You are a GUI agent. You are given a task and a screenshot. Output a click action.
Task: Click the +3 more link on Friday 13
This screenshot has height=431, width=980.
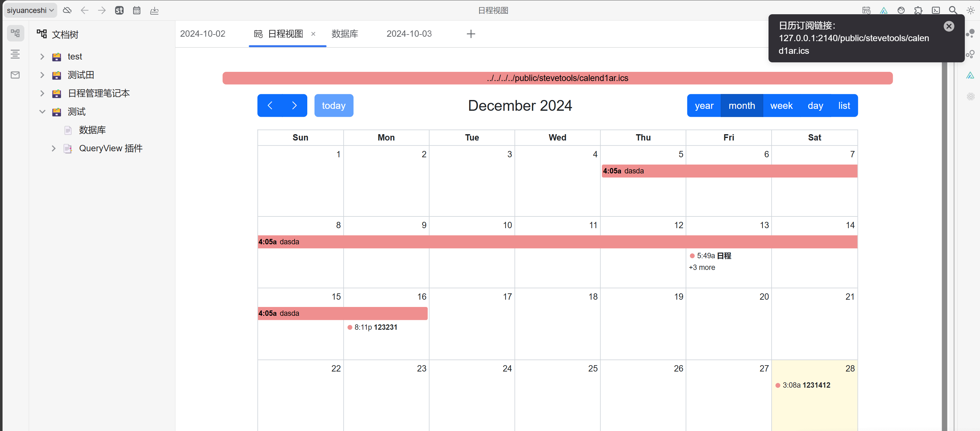click(701, 267)
